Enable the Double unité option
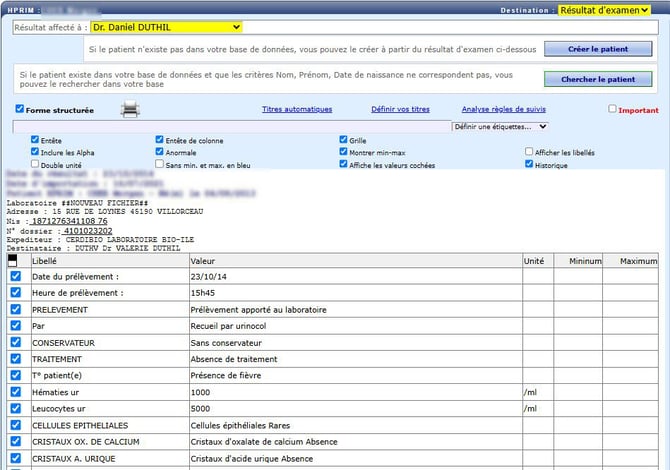Viewport: 670px width, 470px height. [36, 164]
